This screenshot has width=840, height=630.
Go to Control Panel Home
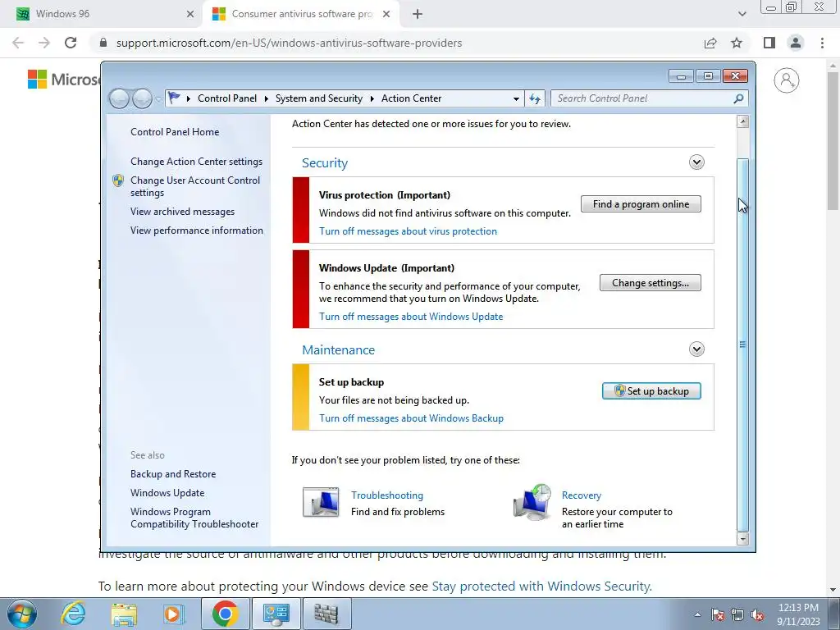[175, 132]
